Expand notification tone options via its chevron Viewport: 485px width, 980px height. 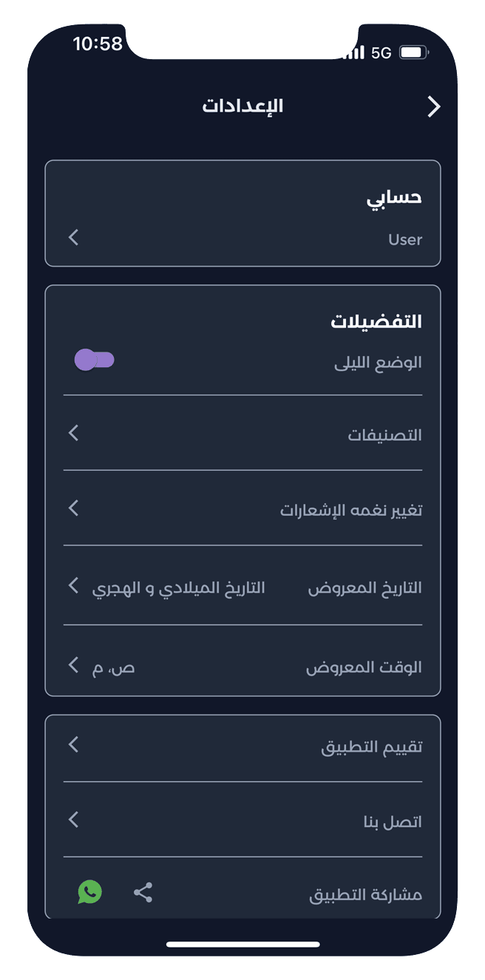72,508
